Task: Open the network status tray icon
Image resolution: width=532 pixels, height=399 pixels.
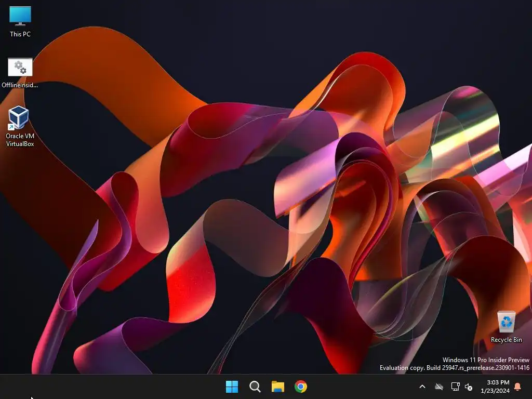Action: click(455, 387)
